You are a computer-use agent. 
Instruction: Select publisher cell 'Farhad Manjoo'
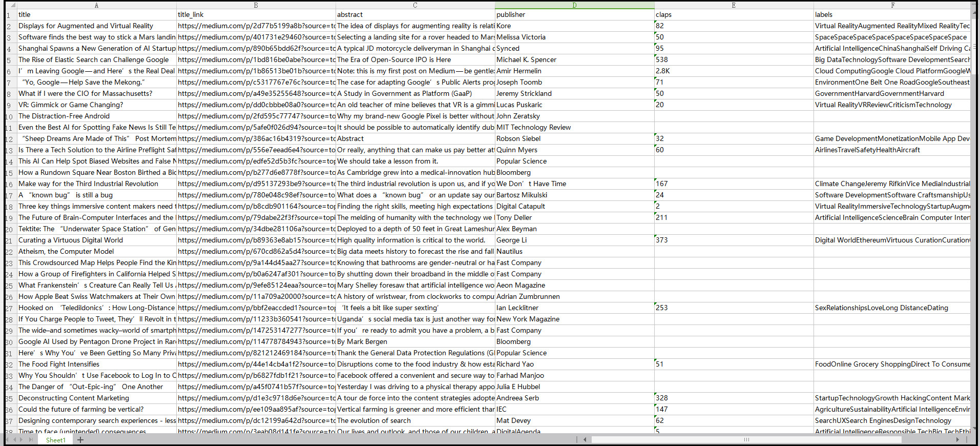574,375
